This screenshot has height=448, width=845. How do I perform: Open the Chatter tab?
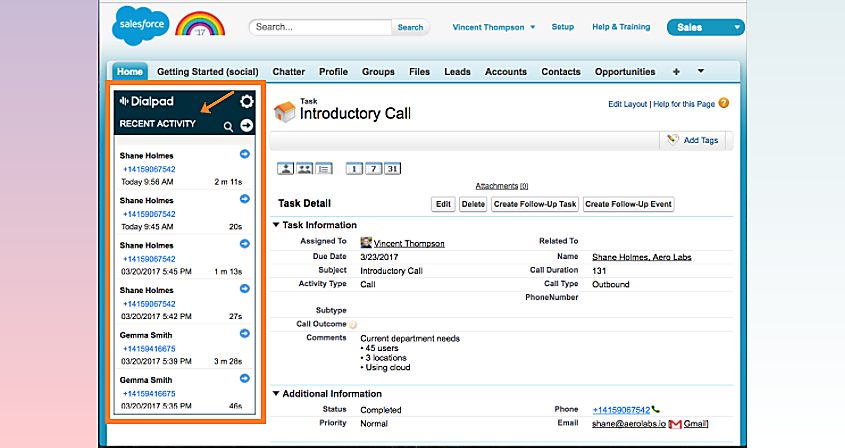288,72
